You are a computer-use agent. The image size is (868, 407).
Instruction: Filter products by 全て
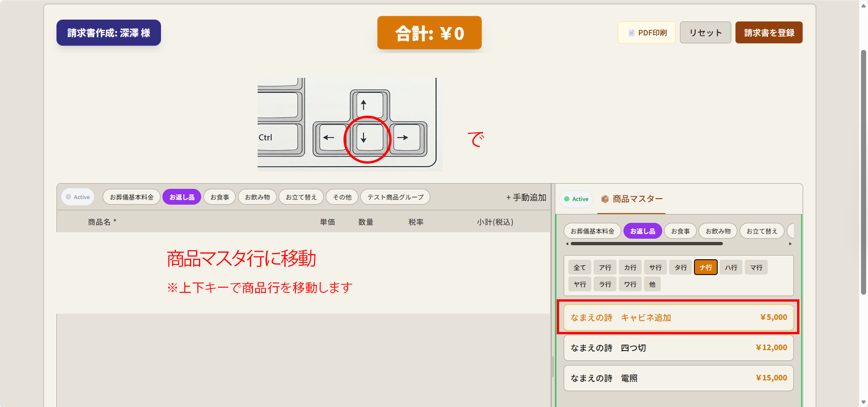(x=580, y=268)
